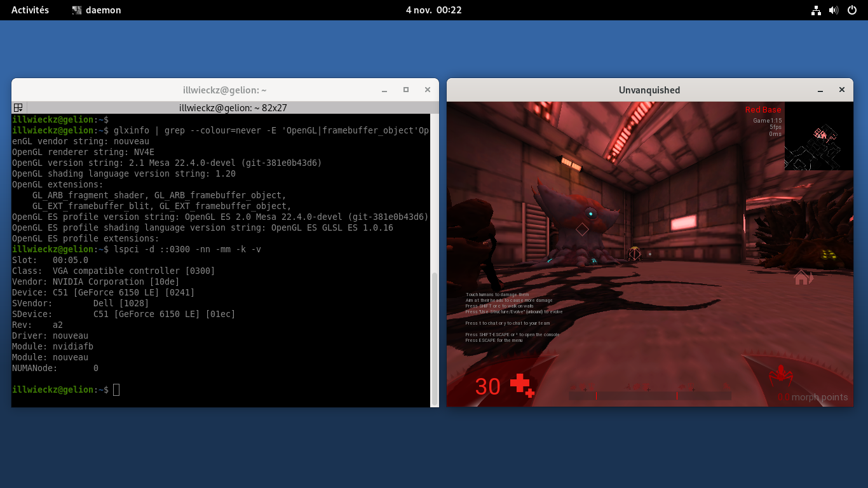Click the home base beacon icon

tap(803, 278)
